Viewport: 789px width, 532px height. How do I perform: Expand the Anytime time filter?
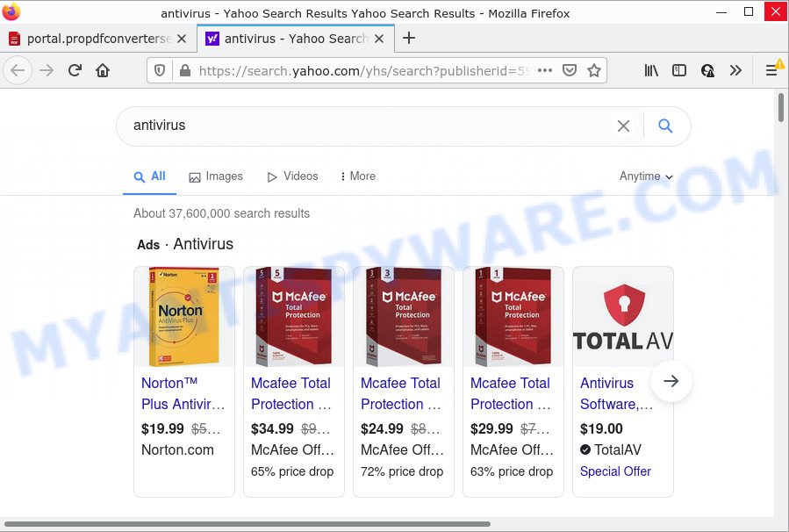point(646,176)
